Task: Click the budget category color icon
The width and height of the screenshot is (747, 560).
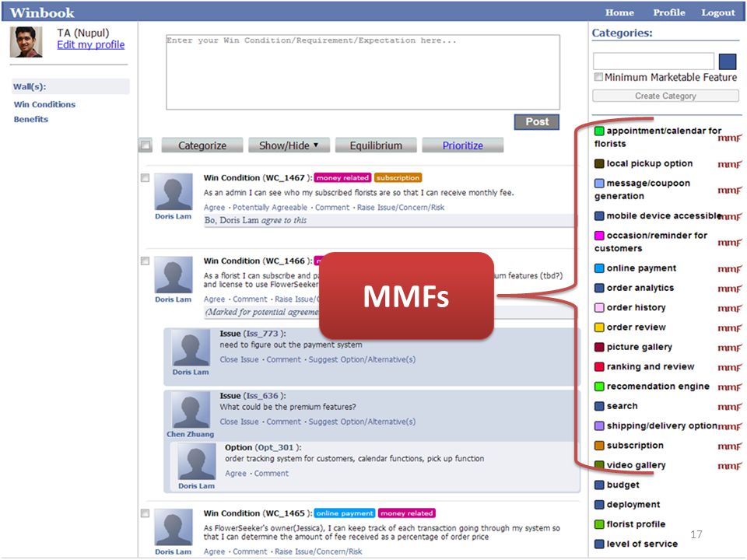Action: point(599,485)
